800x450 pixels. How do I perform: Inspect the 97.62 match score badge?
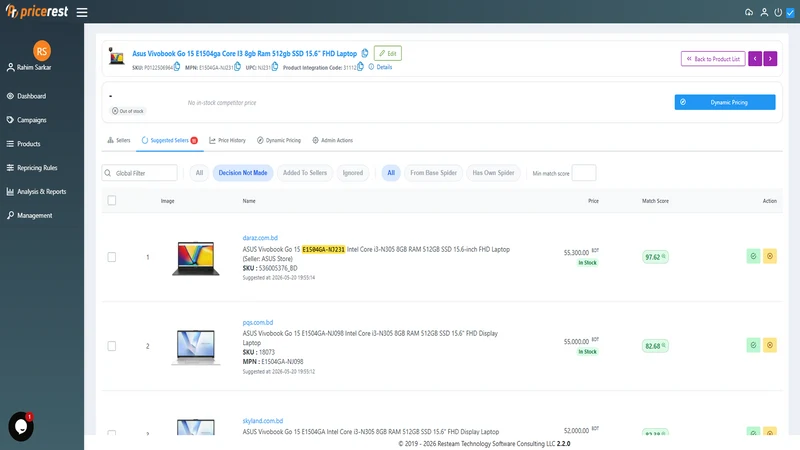tap(655, 257)
